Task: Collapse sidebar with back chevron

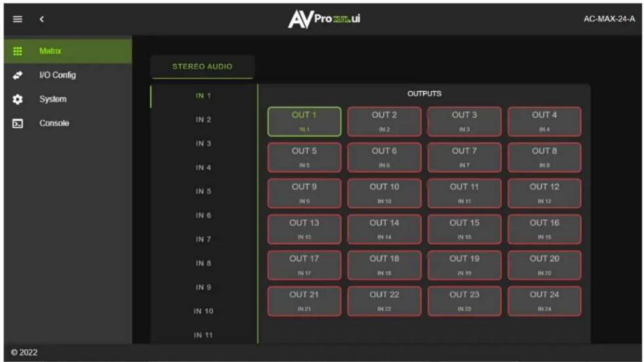Action: coord(42,19)
